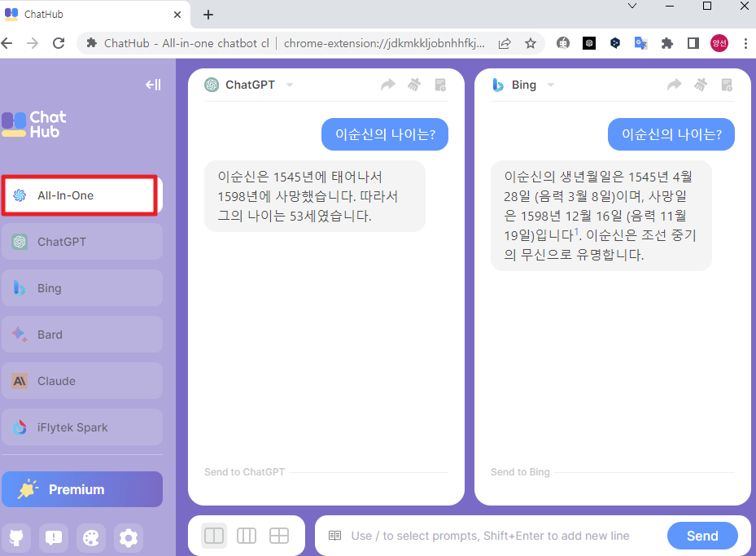This screenshot has height=556, width=756.
Task: Click the browser address bar
Action: (x=289, y=43)
